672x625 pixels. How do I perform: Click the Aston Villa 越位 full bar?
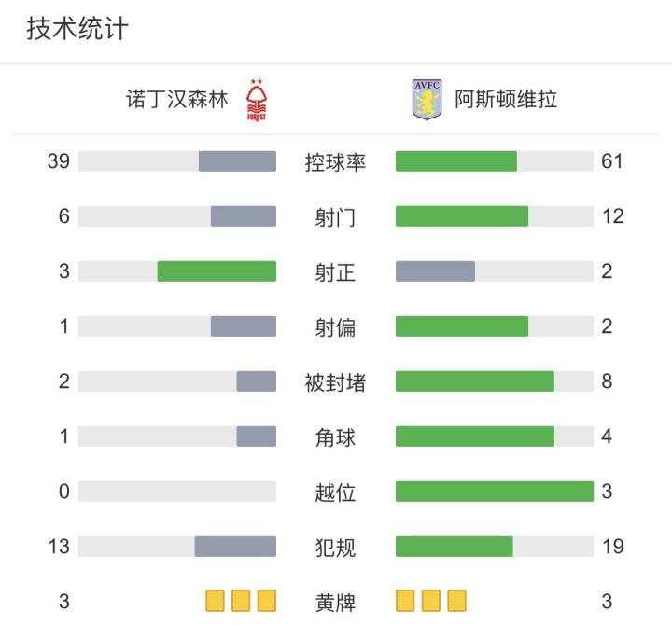click(494, 492)
